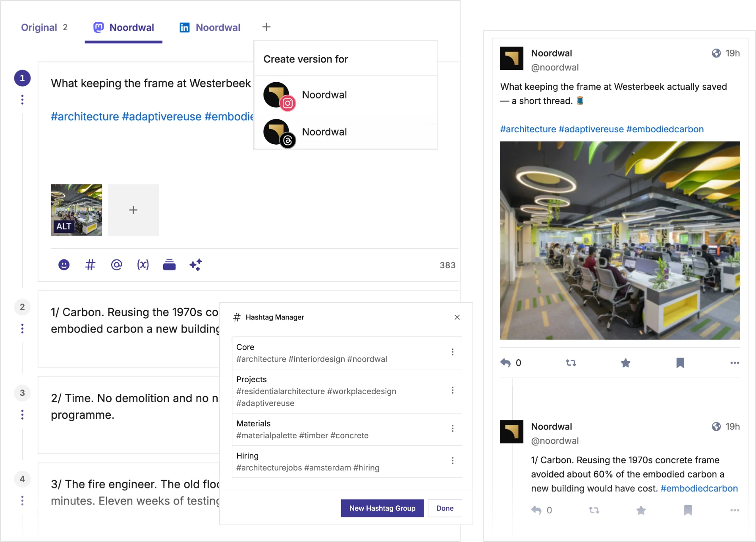Open the Projects hashtag group menu
The width and height of the screenshot is (756, 542).
pos(453,390)
